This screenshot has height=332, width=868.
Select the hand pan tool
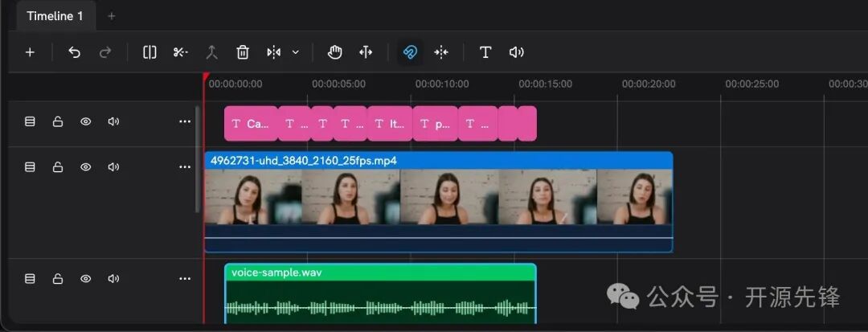tap(334, 52)
